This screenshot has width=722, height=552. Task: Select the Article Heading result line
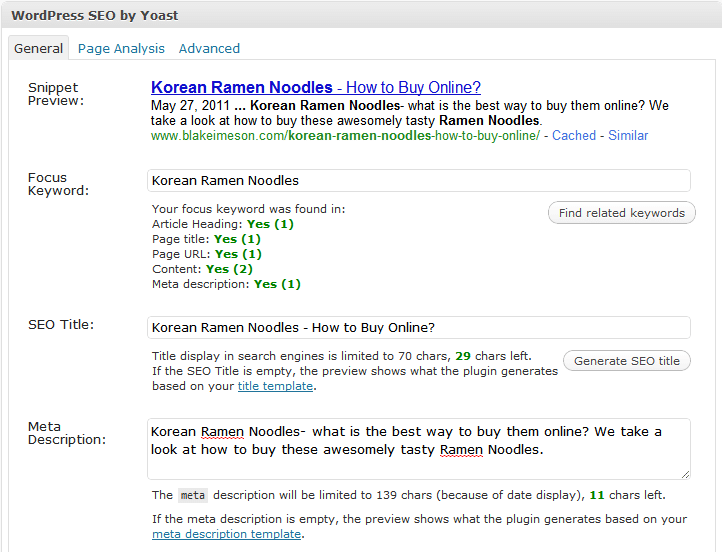222,224
